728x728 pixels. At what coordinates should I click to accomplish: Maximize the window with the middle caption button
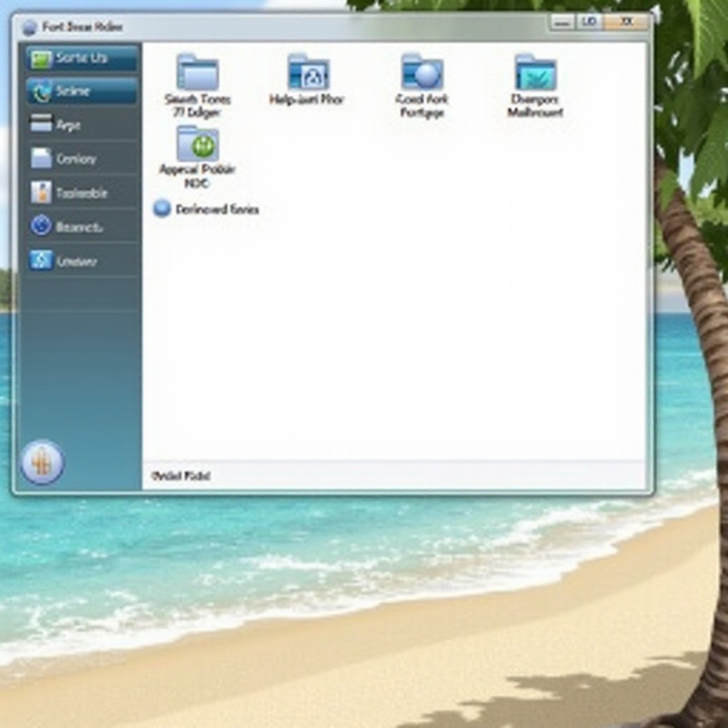click(589, 22)
